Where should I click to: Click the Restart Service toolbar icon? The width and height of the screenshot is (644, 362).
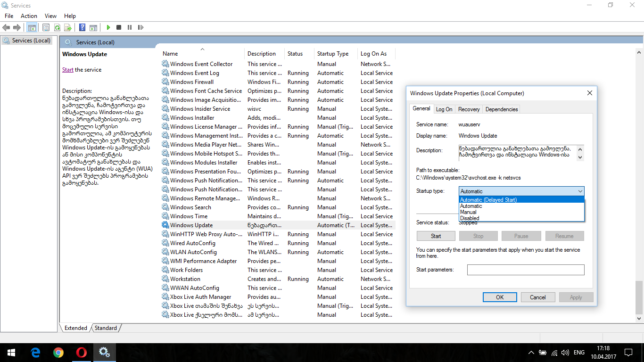point(140,28)
